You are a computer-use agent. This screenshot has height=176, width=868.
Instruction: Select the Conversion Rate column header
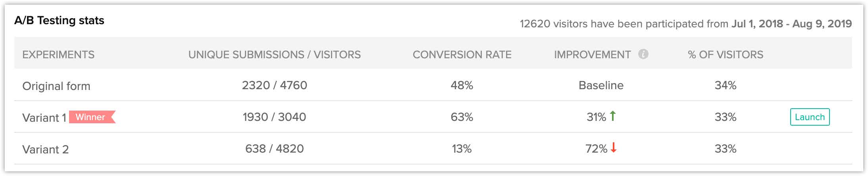[x=462, y=55]
